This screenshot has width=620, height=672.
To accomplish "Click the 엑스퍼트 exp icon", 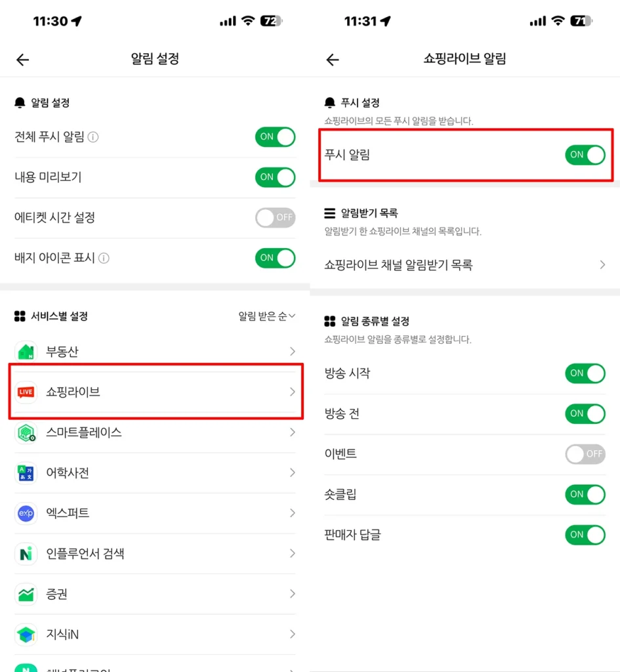I will pyautogui.click(x=27, y=513).
